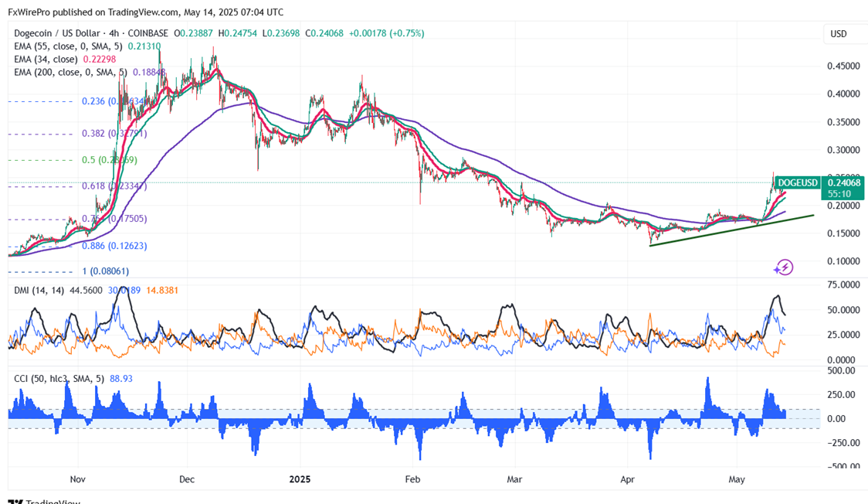Viewport: 868px width, 504px height.
Task: Click the EMA (55, close, 0, SMA, 5) legend
Action: click(68, 46)
